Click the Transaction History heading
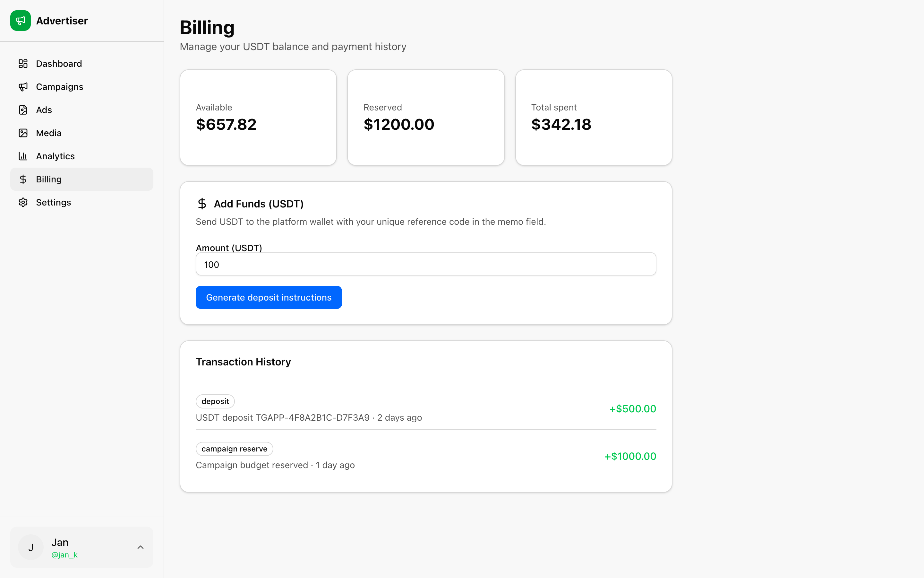The width and height of the screenshot is (924, 578). click(x=243, y=362)
